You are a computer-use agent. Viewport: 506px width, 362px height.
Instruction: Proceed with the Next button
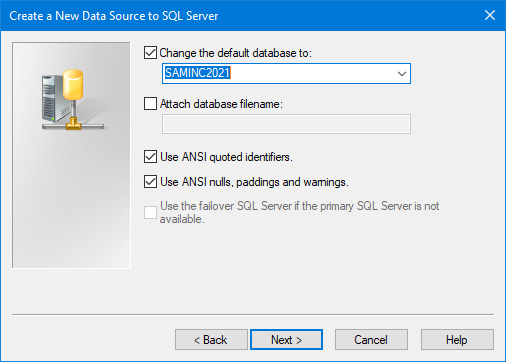(286, 340)
